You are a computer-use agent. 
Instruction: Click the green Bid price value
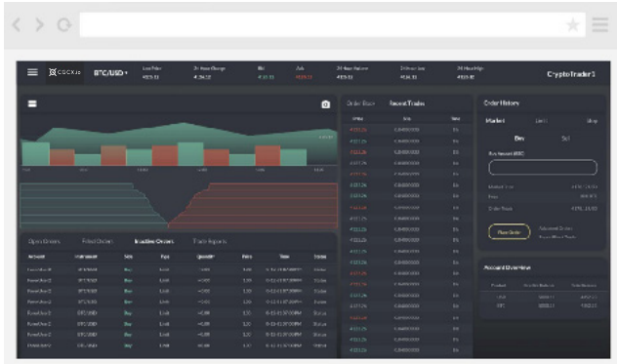(266, 77)
